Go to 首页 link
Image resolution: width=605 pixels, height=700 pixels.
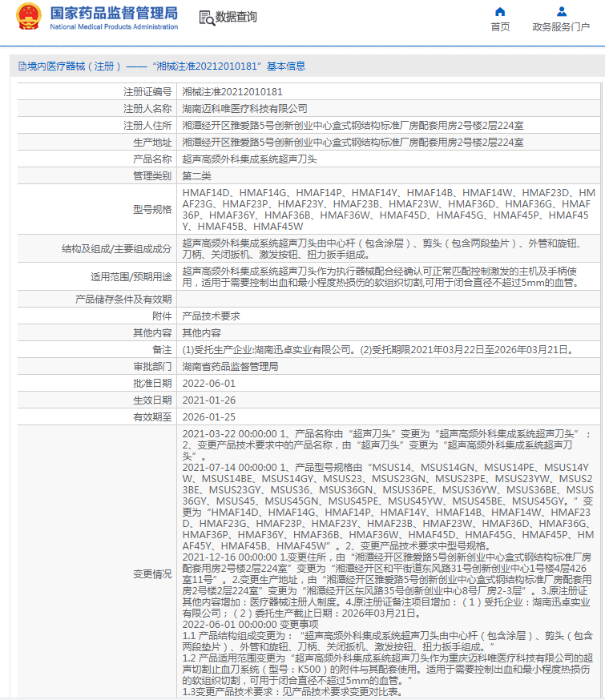point(500,27)
